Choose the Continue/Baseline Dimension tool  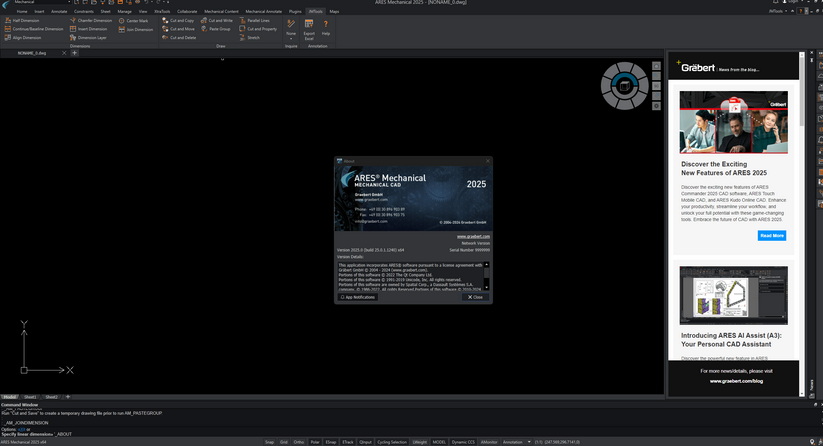34,29
